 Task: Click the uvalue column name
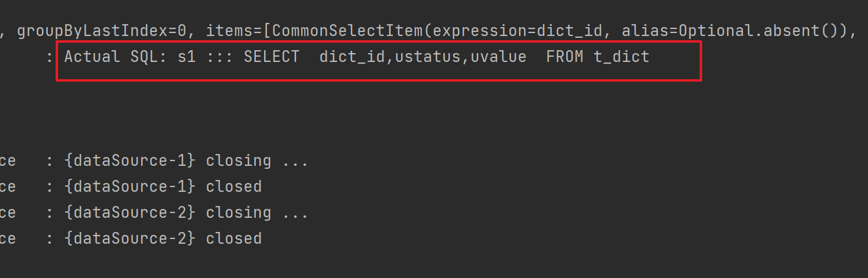[x=498, y=57]
